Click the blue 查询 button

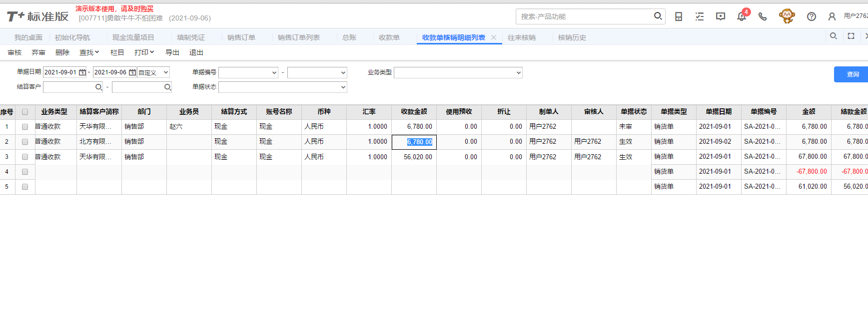[851, 74]
